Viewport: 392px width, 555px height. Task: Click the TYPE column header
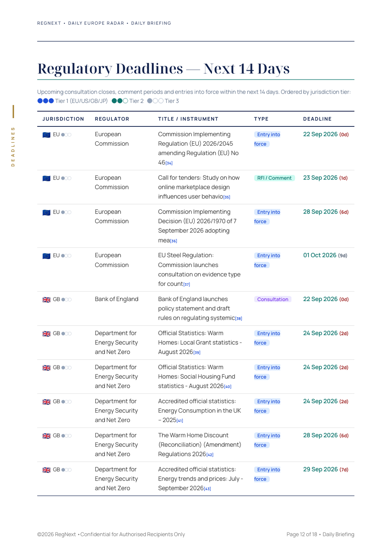coord(261,119)
